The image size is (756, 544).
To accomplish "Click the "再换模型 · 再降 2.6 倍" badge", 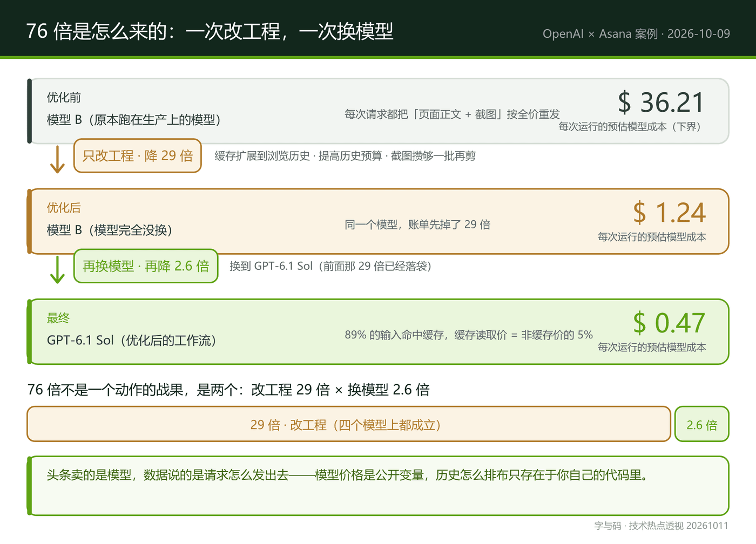I will point(146,266).
